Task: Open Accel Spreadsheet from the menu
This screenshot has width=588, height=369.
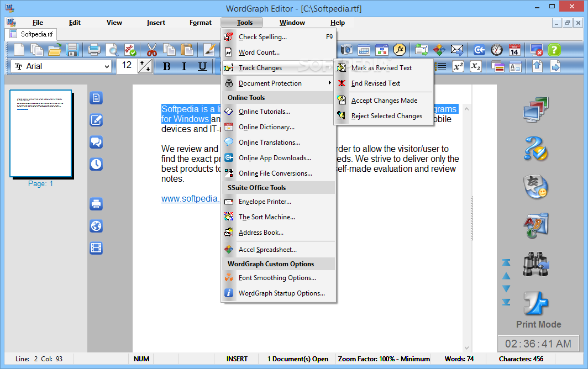Action: [279, 250]
